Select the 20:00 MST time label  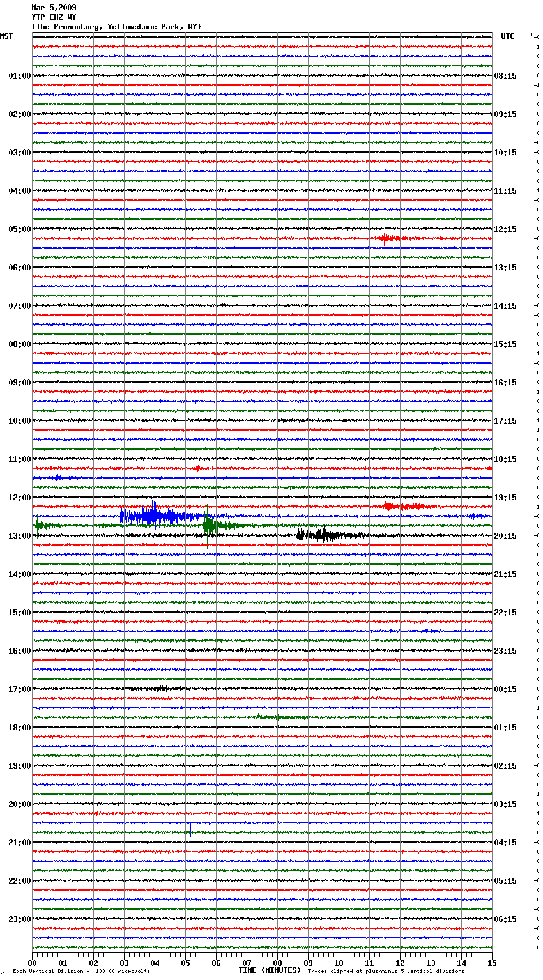(x=19, y=804)
